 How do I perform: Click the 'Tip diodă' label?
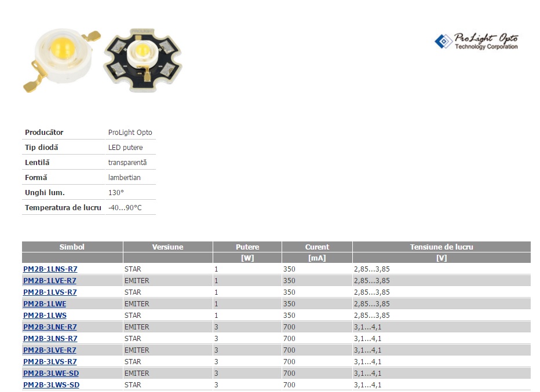tap(41, 148)
